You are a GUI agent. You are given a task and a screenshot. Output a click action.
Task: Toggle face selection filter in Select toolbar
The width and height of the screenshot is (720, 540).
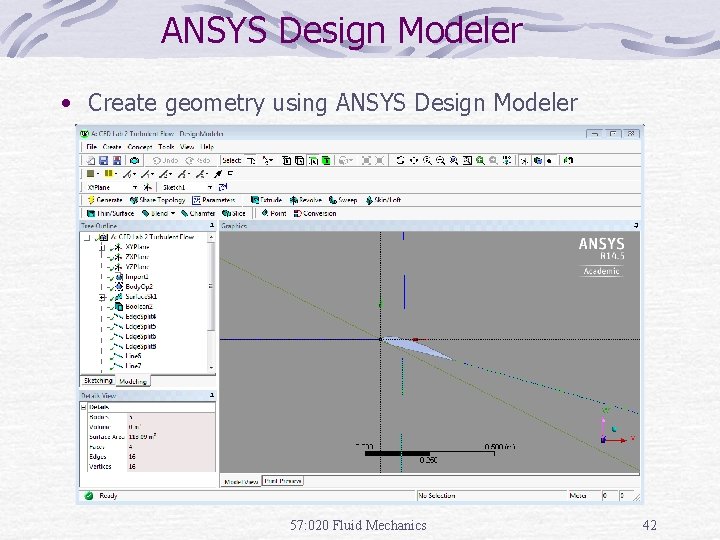pos(313,160)
